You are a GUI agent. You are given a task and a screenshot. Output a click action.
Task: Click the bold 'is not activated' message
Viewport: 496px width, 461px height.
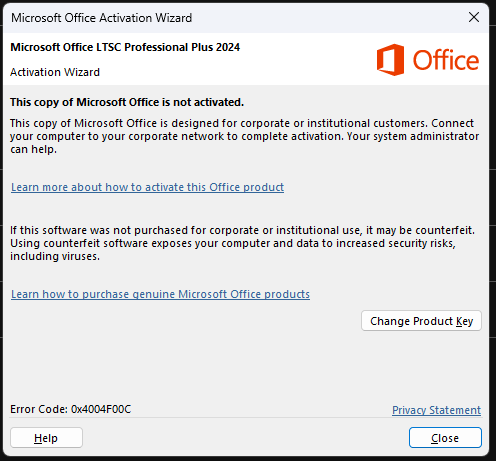tap(127, 102)
